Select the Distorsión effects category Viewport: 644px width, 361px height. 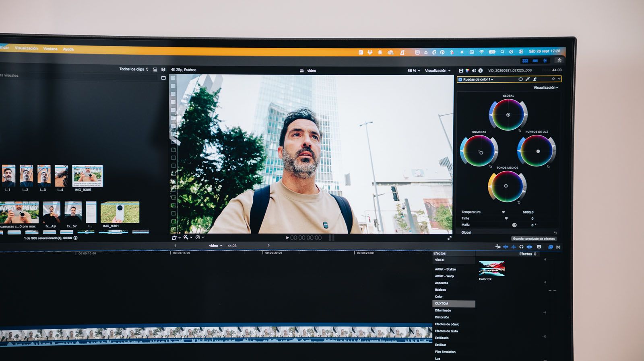pyautogui.click(x=442, y=317)
